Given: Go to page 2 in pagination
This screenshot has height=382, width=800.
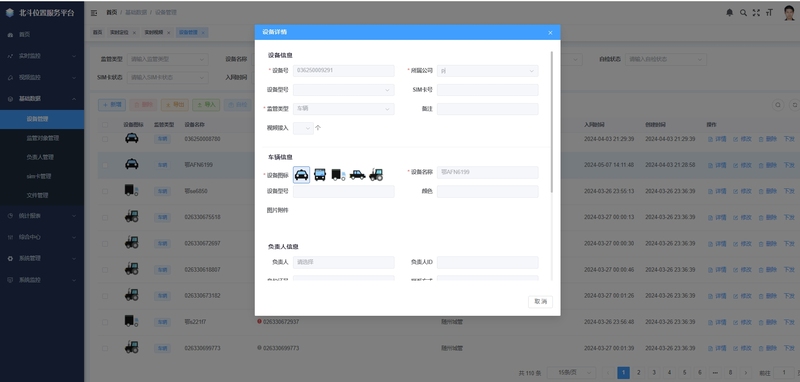Looking at the screenshot, I should (638, 373).
